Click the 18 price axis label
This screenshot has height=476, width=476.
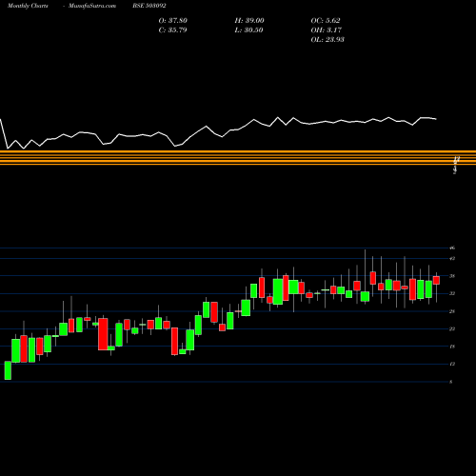(x=452, y=347)
